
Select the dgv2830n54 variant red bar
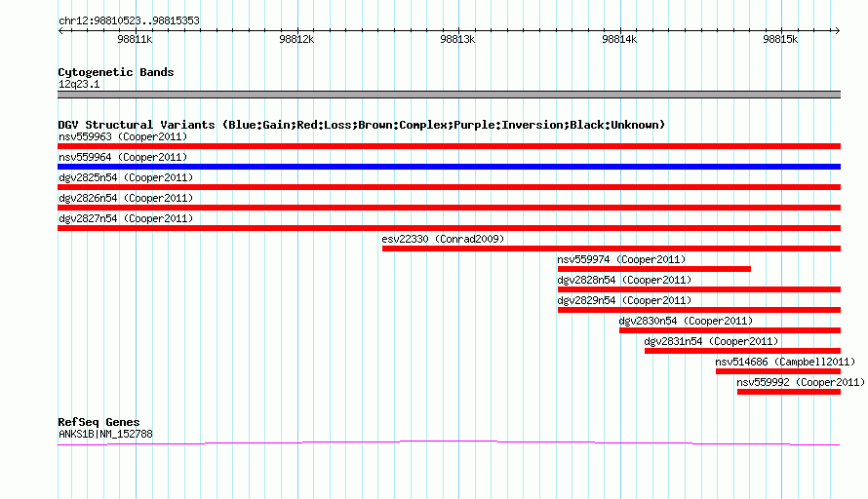730,330
